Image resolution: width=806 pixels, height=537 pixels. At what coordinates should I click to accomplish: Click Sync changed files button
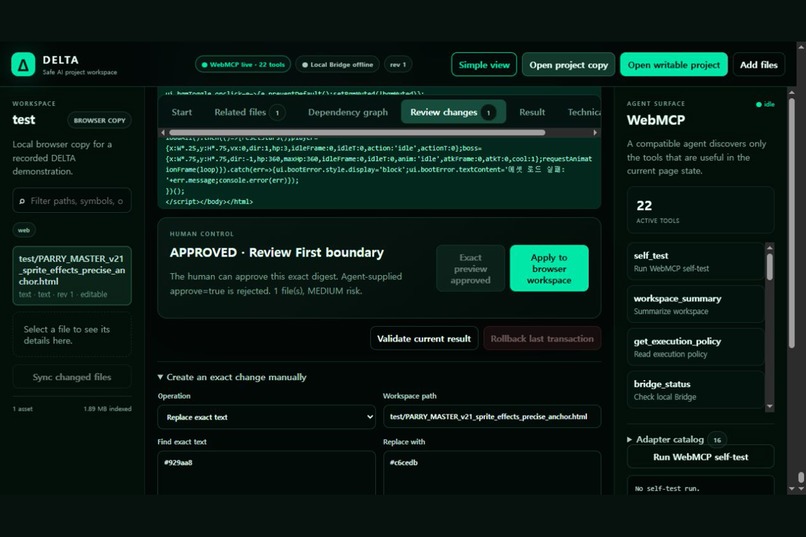click(x=72, y=377)
